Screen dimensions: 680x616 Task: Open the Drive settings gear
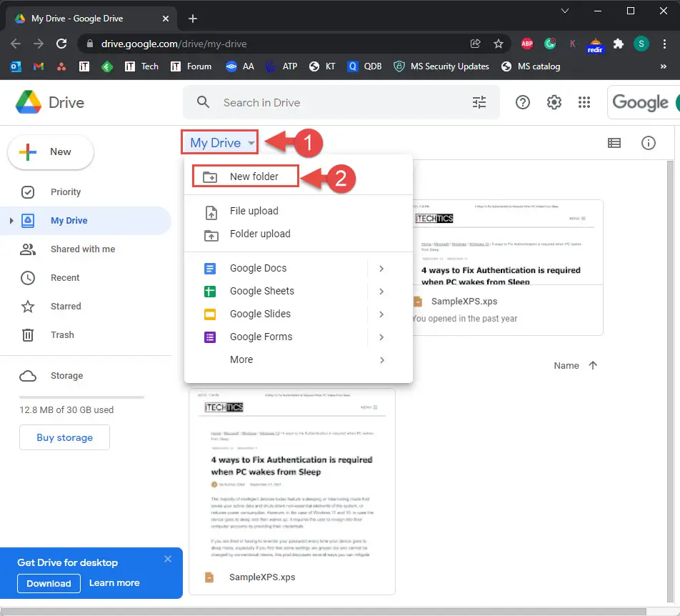pyautogui.click(x=554, y=102)
